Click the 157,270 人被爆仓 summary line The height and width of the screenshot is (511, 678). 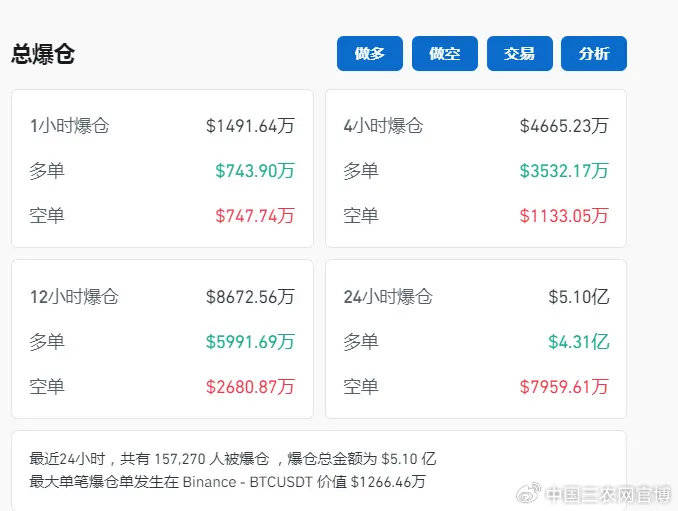click(x=233, y=459)
